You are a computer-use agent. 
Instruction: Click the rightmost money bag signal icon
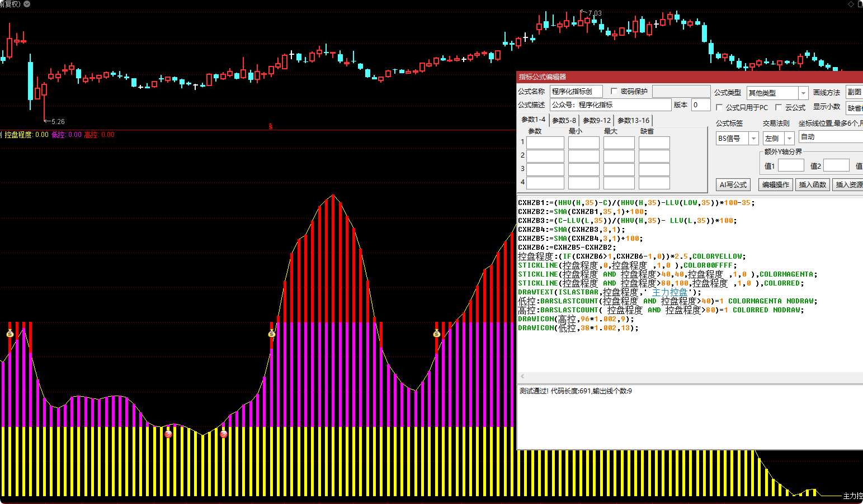pyautogui.click(x=437, y=334)
